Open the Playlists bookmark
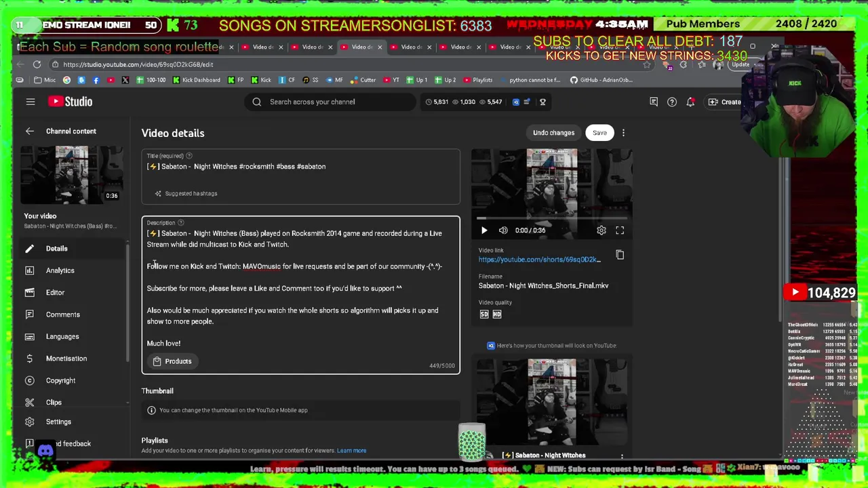Screen dimensions: 868x488 click(x=478, y=80)
